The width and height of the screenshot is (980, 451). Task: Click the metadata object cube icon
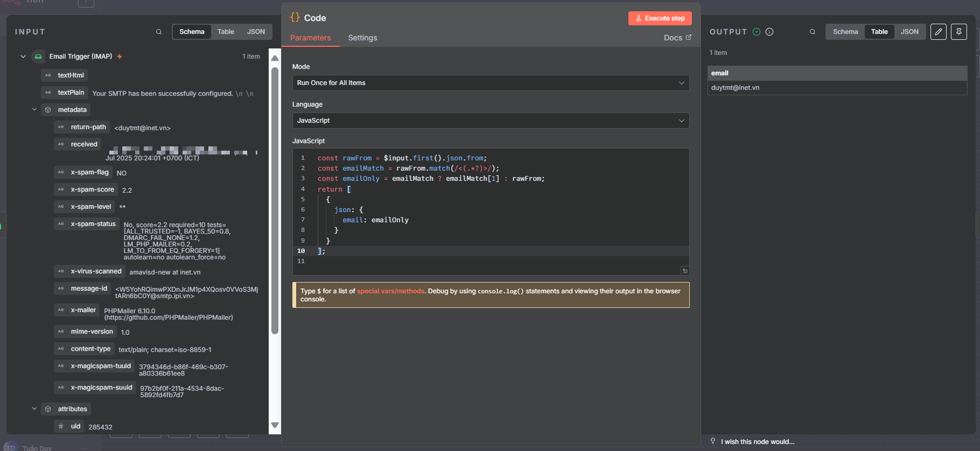(x=48, y=110)
